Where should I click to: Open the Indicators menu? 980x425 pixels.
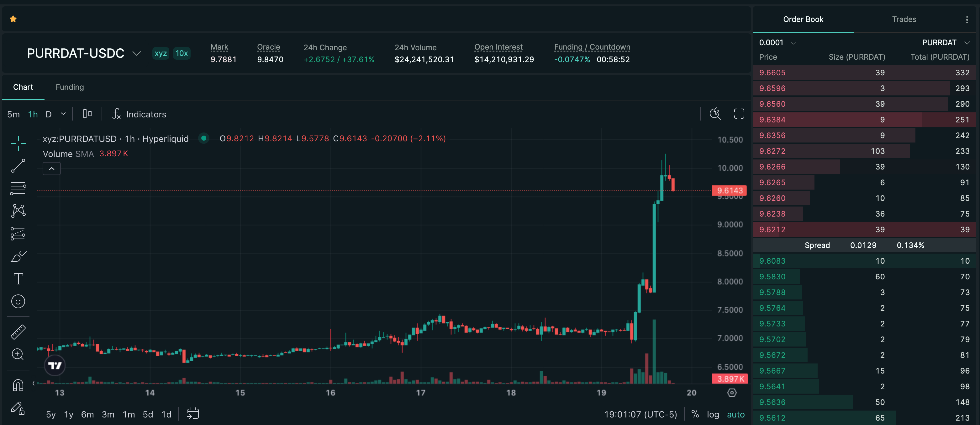click(x=139, y=114)
